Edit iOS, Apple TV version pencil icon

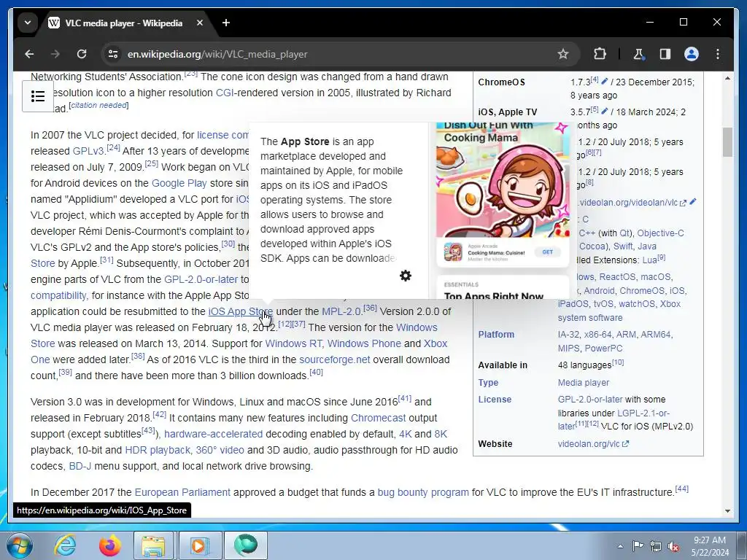pos(605,111)
